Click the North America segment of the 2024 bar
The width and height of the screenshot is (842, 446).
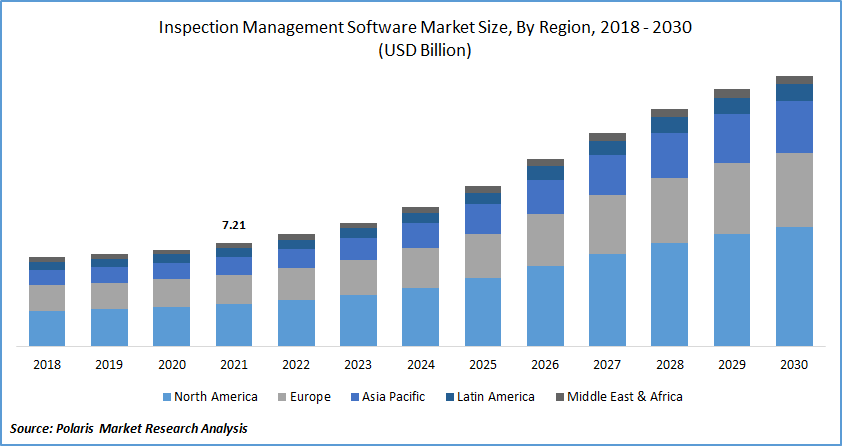click(x=420, y=317)
